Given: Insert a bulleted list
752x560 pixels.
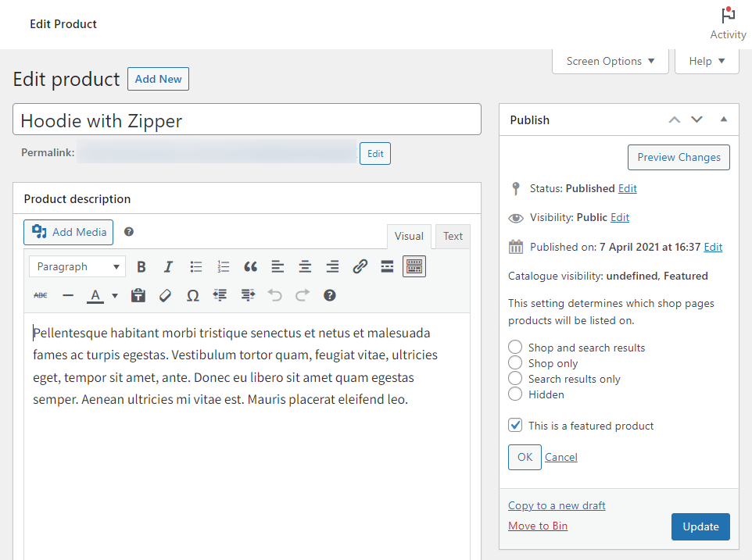Looking at the screenshot, I should click(195, 266).
